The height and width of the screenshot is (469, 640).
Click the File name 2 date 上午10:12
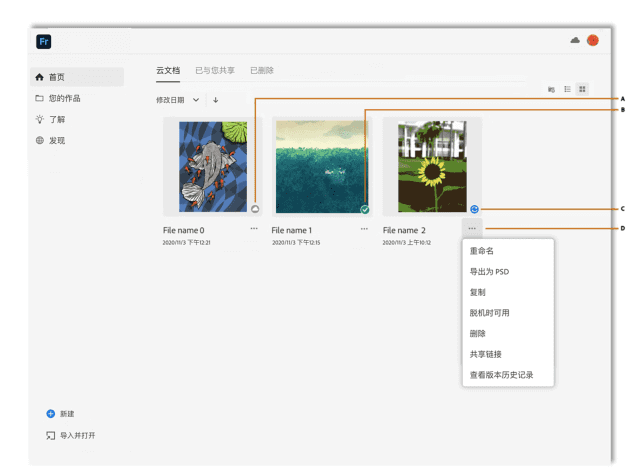point(407,242)
